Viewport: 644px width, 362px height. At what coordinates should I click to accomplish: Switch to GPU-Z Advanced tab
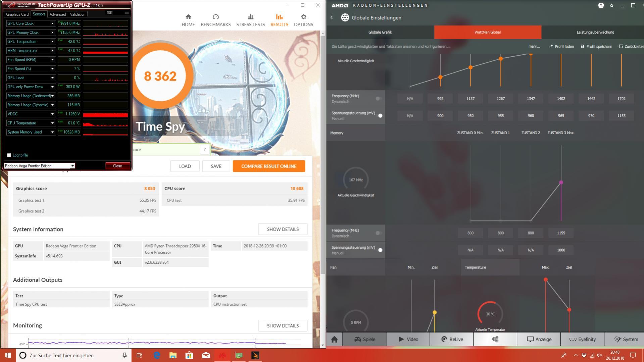[58, 14]
